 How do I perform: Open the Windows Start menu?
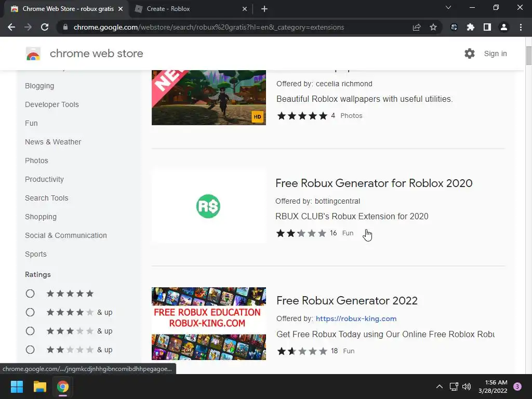(x=17, y=387)
